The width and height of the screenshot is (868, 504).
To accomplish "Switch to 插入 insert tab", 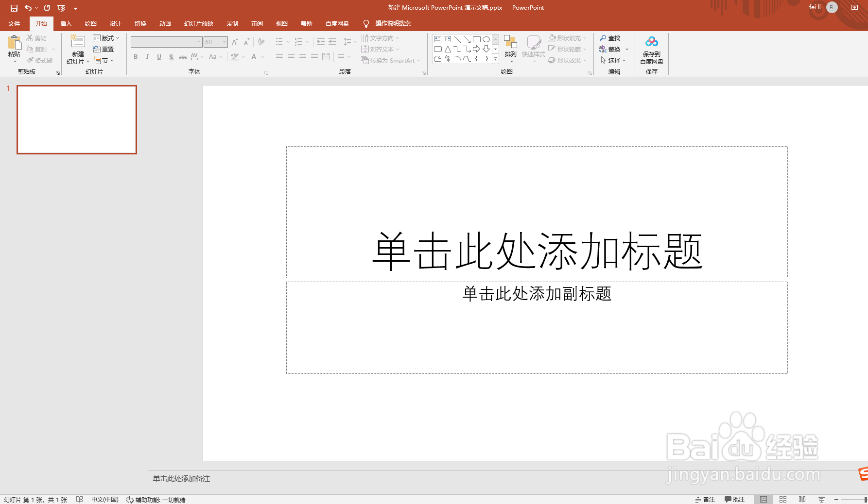I will point(66,23).
